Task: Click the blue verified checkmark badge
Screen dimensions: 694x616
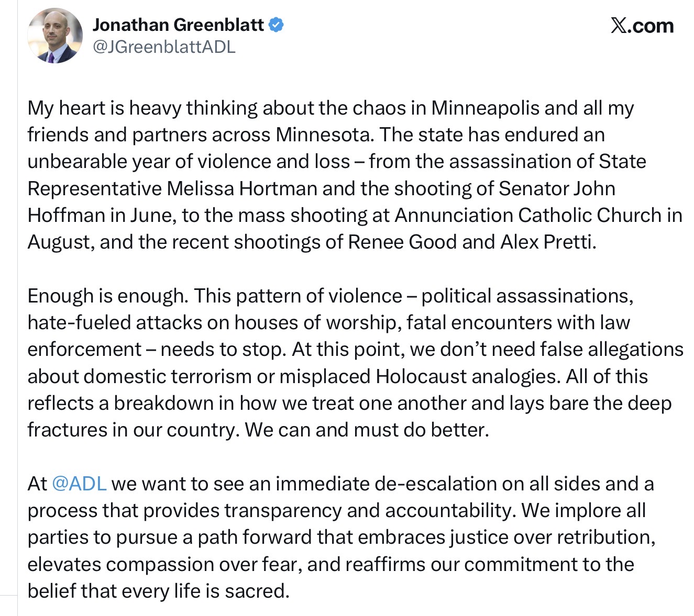Action: click(x=276, y=25)
